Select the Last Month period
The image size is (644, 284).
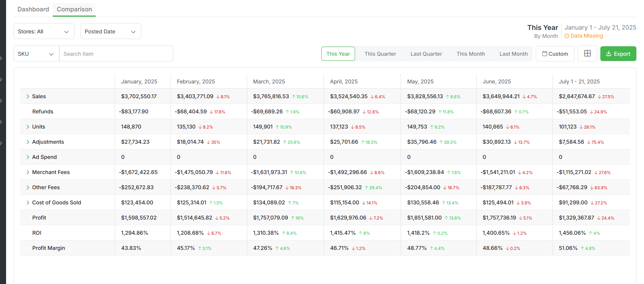[513, 54]
